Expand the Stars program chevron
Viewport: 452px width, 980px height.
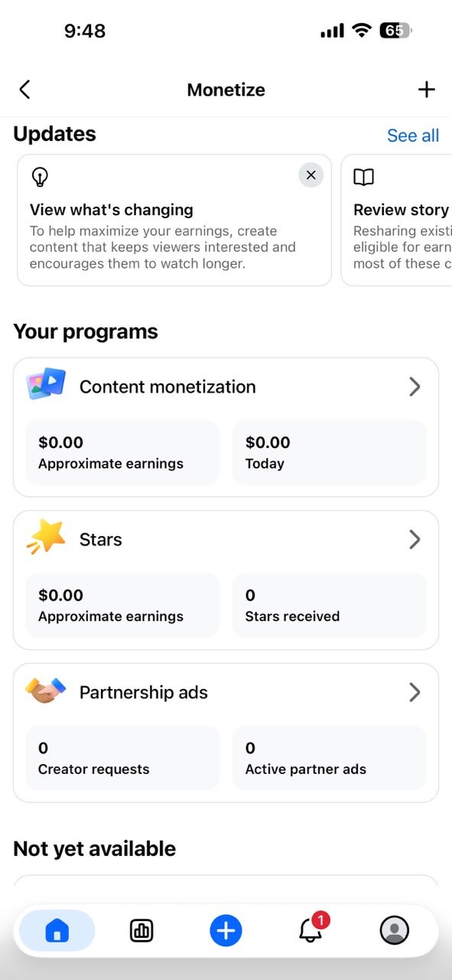tap(415, 540)
